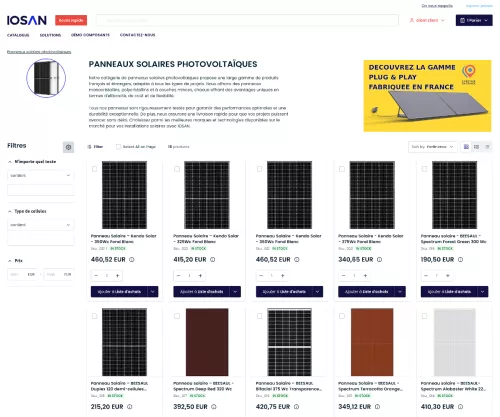Open the SOLUTIONS menu
The image size is (500, 417).
(50, 35)
